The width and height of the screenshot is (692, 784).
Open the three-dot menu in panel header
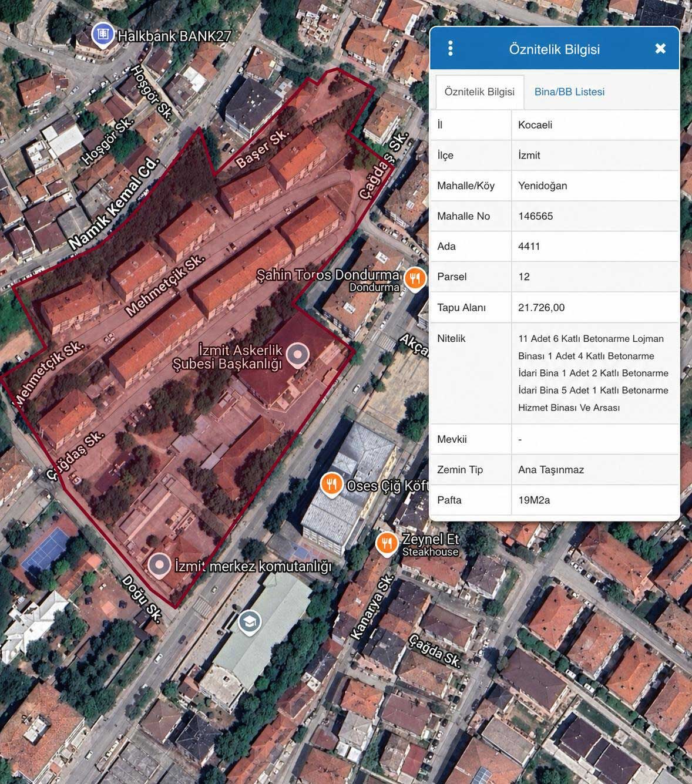pyautogui.click(x=451, y=48)
